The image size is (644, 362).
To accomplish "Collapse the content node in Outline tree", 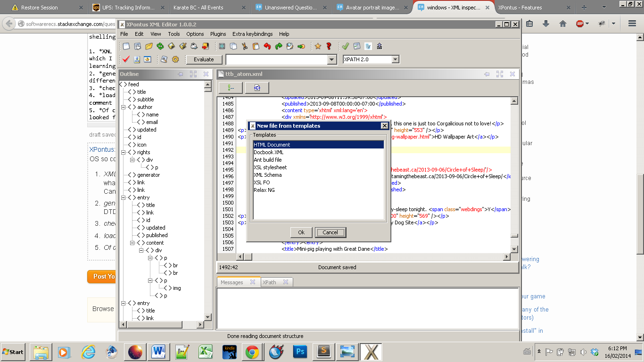I will click(x=132, y=243).
